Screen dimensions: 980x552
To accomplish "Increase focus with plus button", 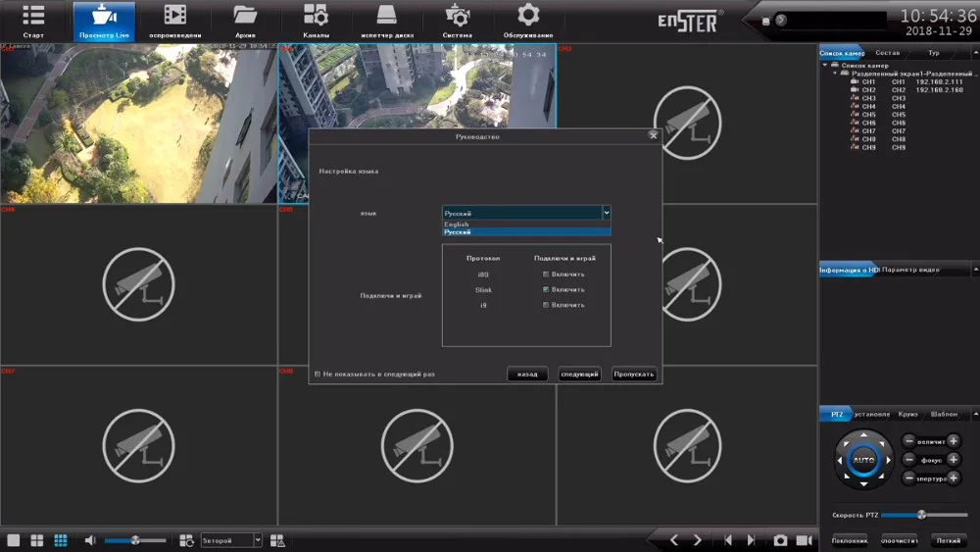I will pos(954,460).
